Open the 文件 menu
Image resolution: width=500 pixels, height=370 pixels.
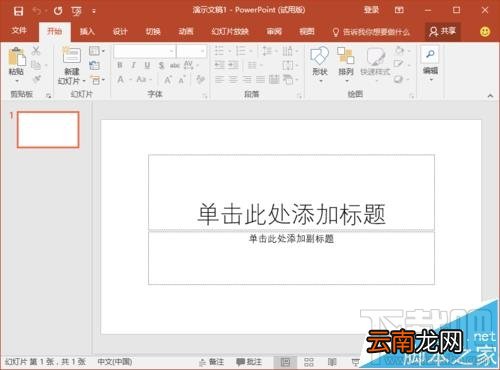click(19, 31)
